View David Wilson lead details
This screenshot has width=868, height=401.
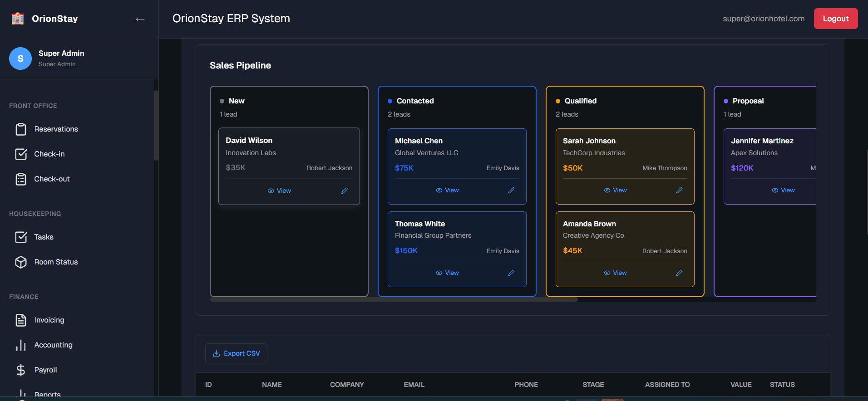279,191
